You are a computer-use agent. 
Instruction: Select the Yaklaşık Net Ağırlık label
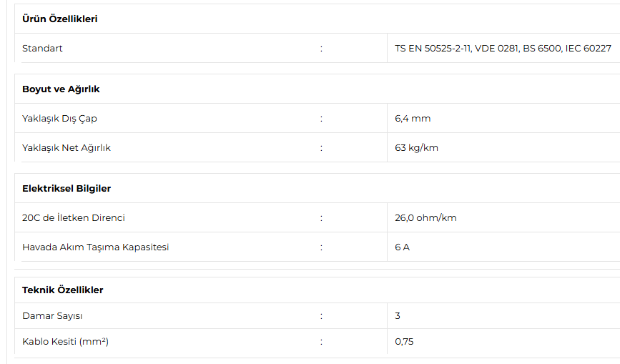click(x=67, y=148)
